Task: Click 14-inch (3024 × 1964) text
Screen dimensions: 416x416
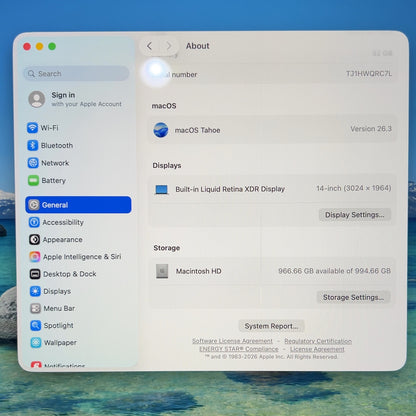Action: (354, 188)
